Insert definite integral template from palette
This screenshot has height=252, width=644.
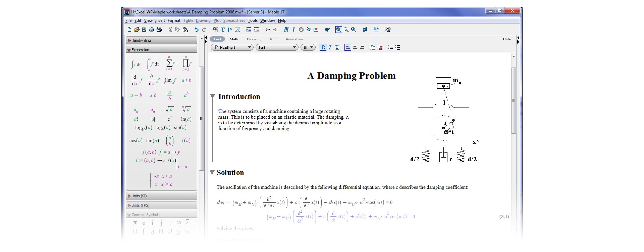(153, 64)
